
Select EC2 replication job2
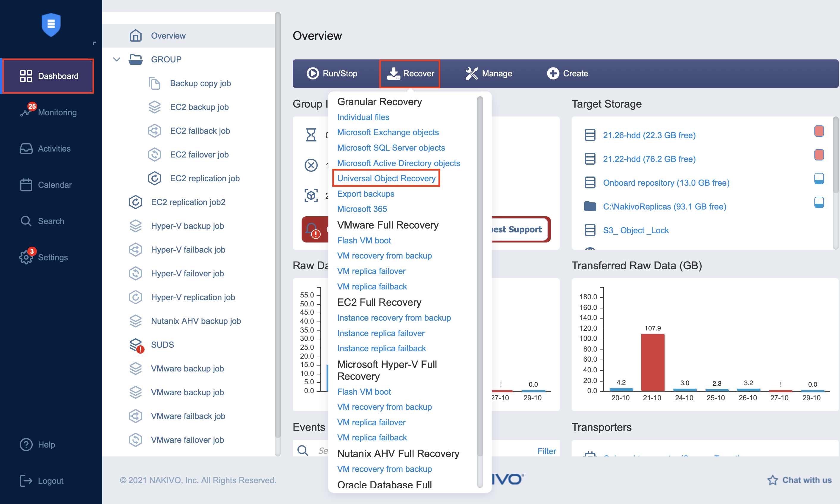pyautogui.click(x=188, y=202)
